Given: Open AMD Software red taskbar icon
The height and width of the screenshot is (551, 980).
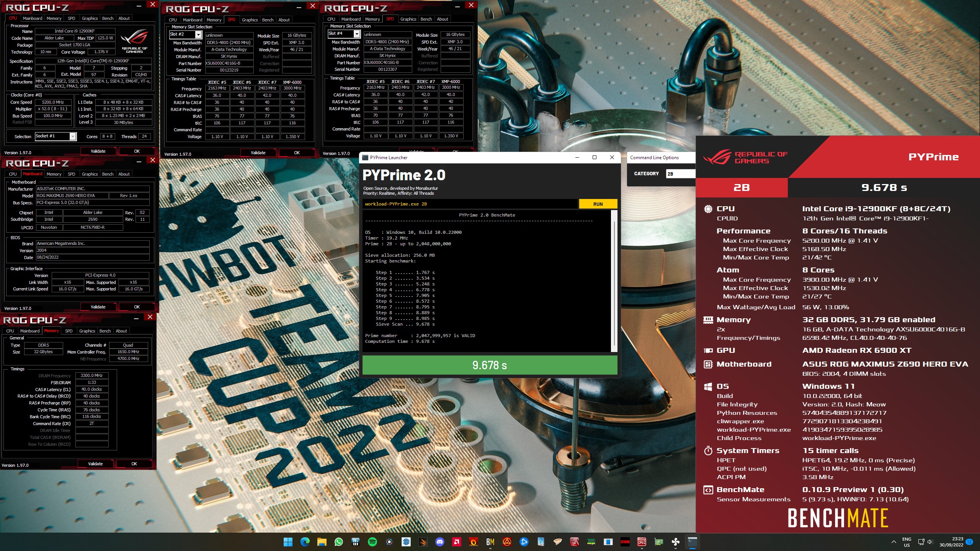Looking at the screenshot, I should coord(456,542).
